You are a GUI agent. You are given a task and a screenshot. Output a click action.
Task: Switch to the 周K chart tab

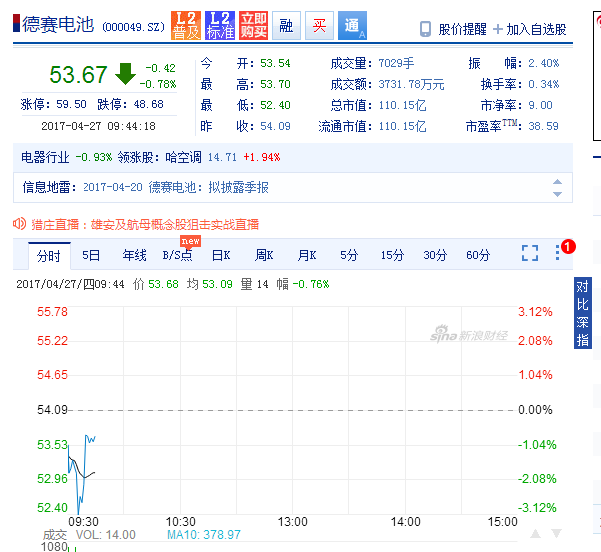coord(264,255)
